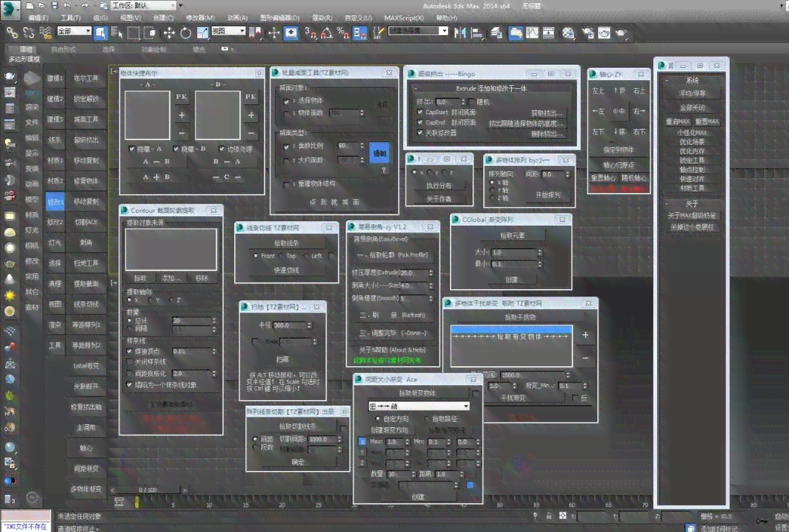Open the 视图 reference coordinate dropdown
The width and height of the screenshot is (789, 532).
pos(228,30)
